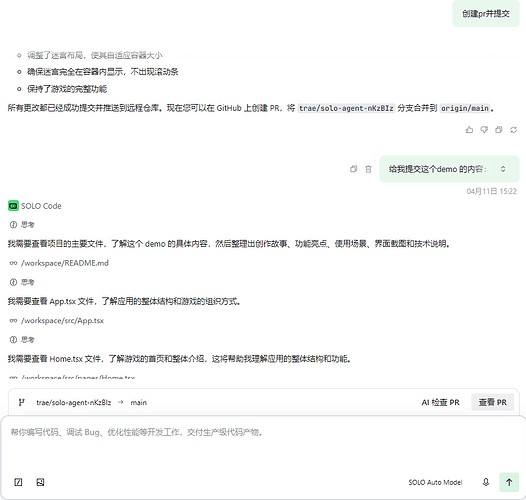Viewport: 526px width, 500px height.
Task: Open the slash command icon in input bar
Action: click(x=18, y=482)
